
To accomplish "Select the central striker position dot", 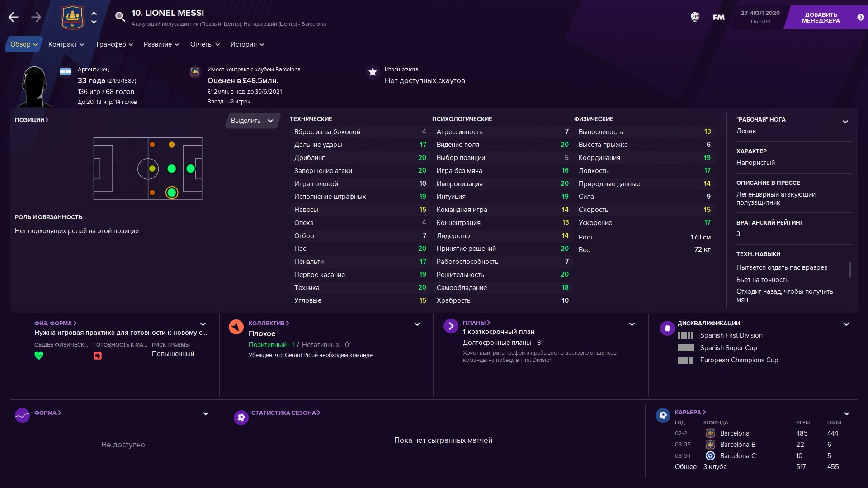I will click(191, 169).
